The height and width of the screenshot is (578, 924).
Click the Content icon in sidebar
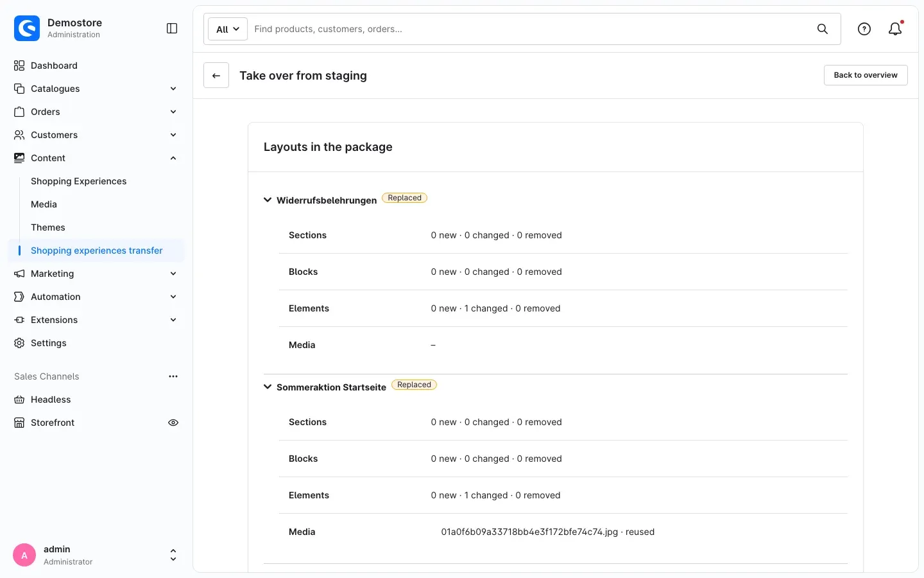[19, 158]
